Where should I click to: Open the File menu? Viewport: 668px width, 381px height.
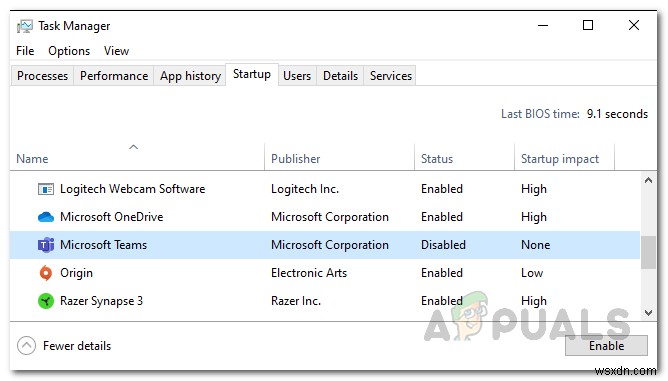coord(25,51)
